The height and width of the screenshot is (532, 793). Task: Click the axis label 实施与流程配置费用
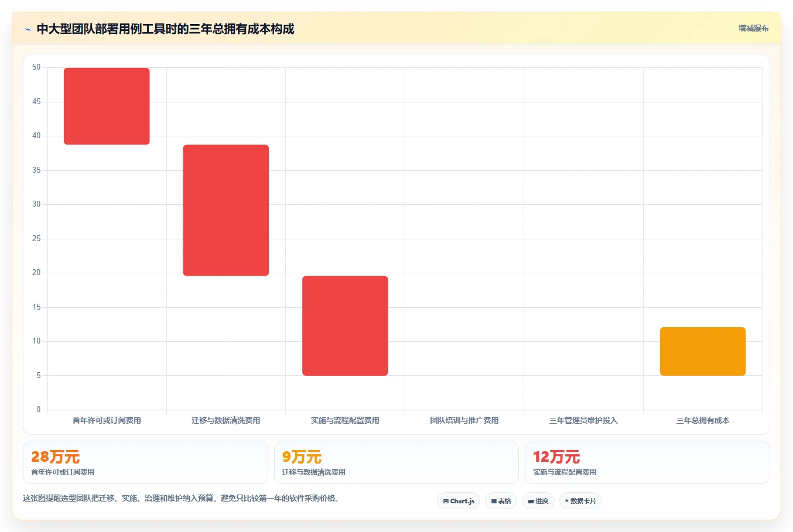345,420
